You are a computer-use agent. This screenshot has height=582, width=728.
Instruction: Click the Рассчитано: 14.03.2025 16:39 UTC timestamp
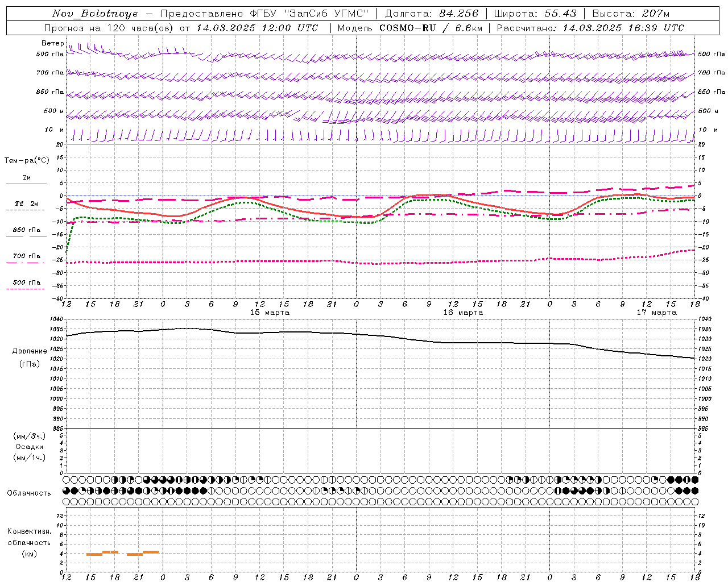tap(590, 28)
